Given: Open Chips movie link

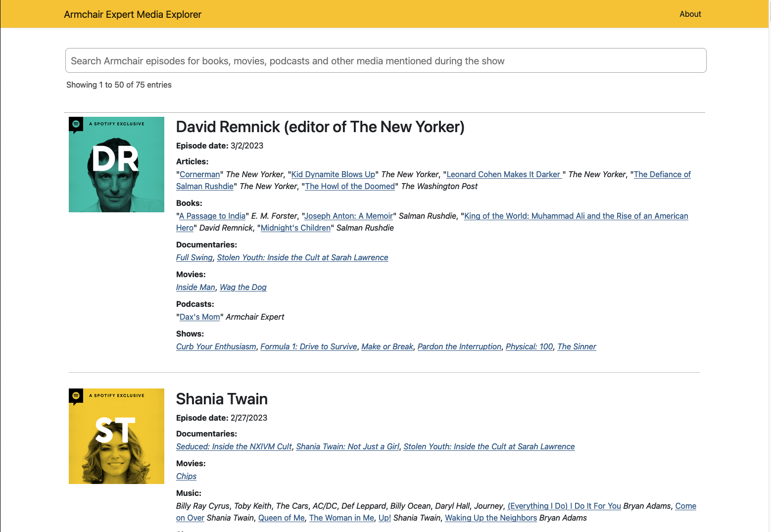Looking at the screenshot, I should coord(186,476).
